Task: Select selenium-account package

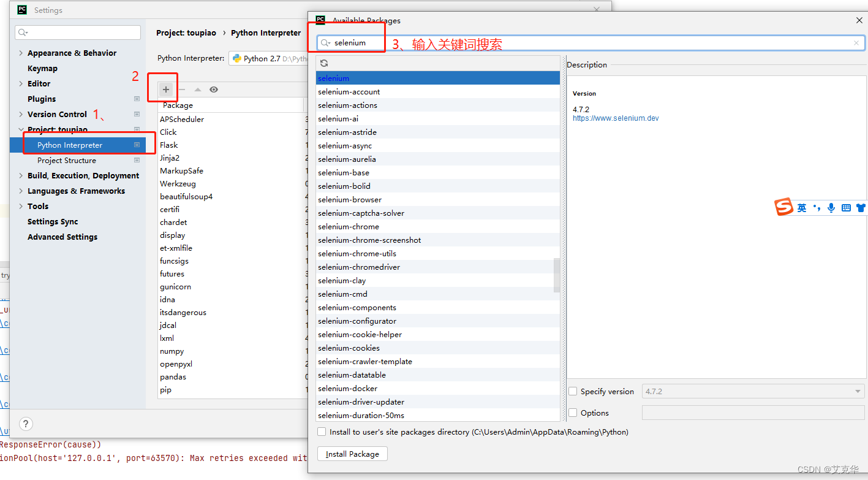Action: [438, 92]
